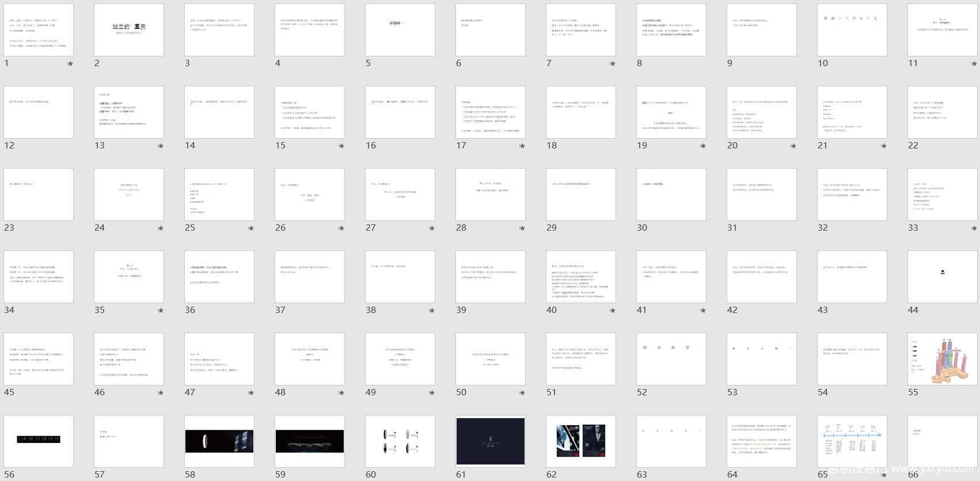
Task: Click the transition star under slide 47
Action: [x=251, y=393]
